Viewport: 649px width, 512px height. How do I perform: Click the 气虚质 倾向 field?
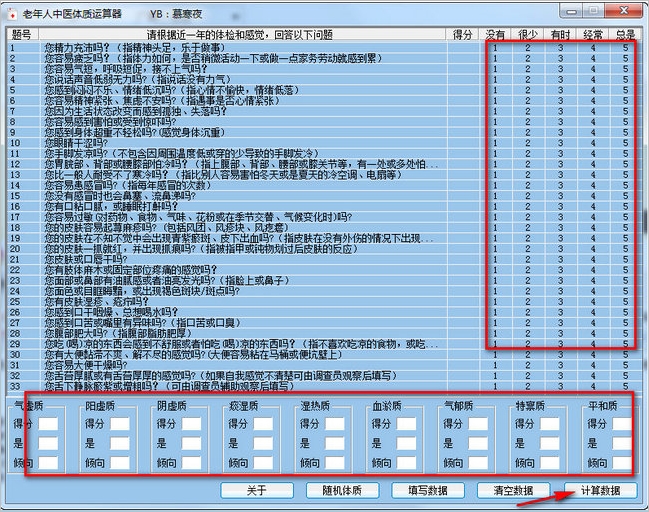(48, 463)
